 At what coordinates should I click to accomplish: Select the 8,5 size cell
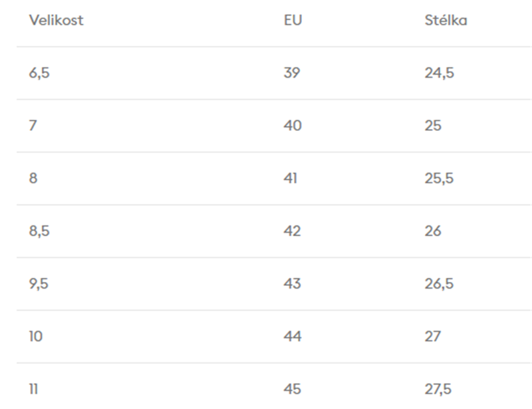39,231
